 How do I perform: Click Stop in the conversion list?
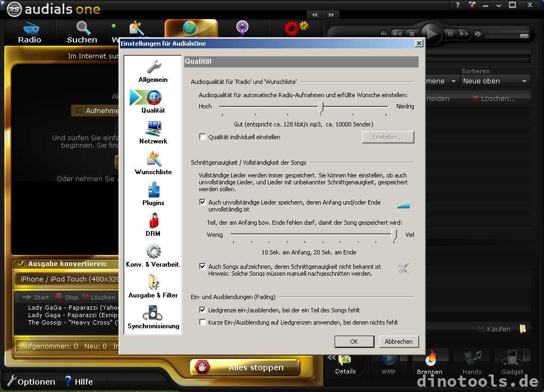coord(67,297)
